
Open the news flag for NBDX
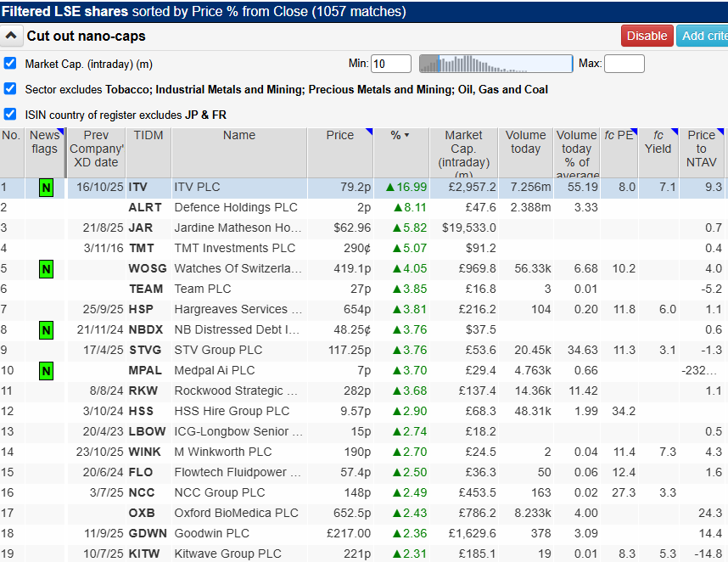pyautogui.click(x=46, y=330)
